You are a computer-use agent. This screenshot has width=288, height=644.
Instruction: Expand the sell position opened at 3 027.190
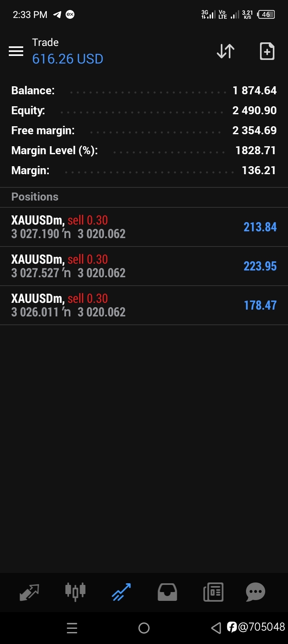pos(144,227)
